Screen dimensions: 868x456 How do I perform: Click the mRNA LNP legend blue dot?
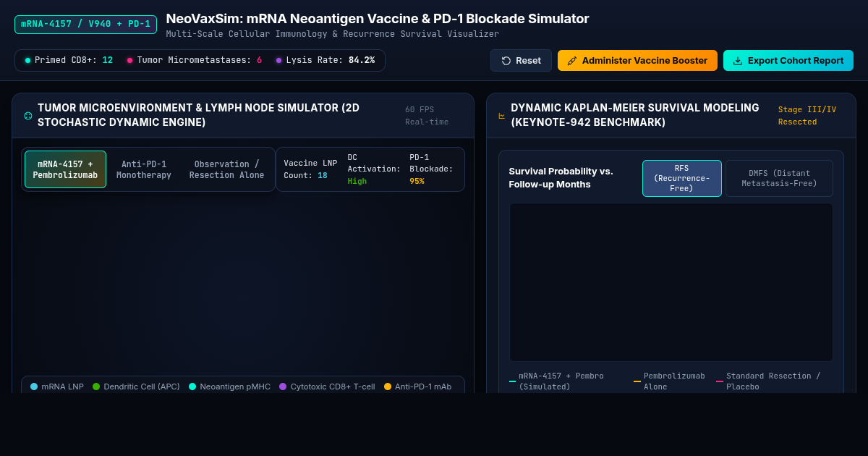(x=34, y=387)
